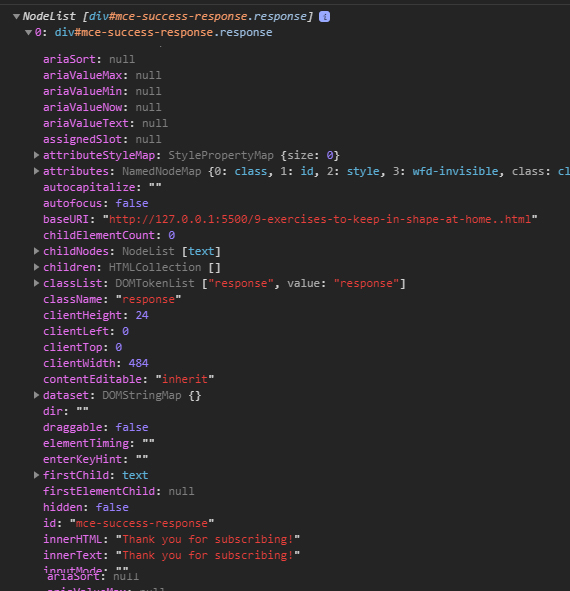Expand the dataset DOMStringMap property
Image resolution: width=570 pixels, height=591 pixels.
pos(36,395)
